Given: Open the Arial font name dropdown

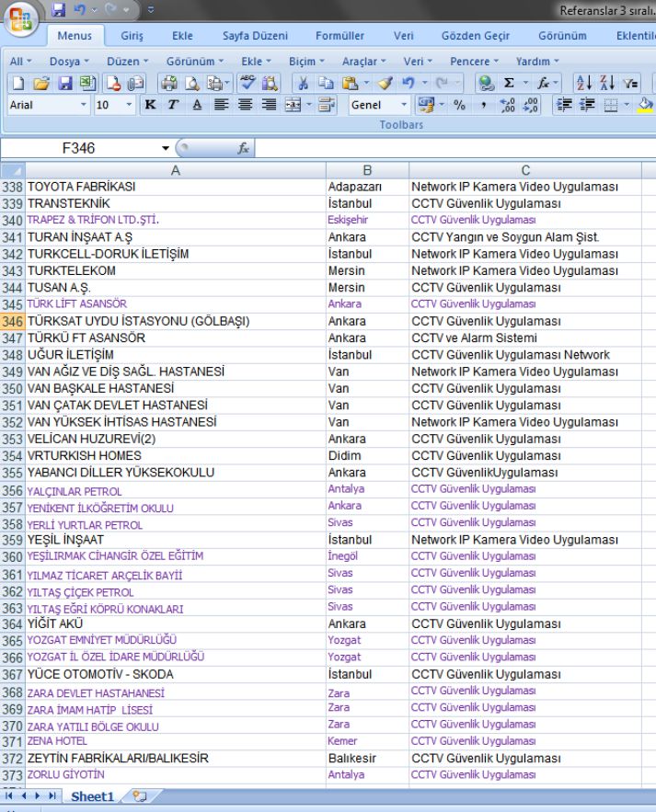Looking at the screenshot, I should [x=83, y=105].
